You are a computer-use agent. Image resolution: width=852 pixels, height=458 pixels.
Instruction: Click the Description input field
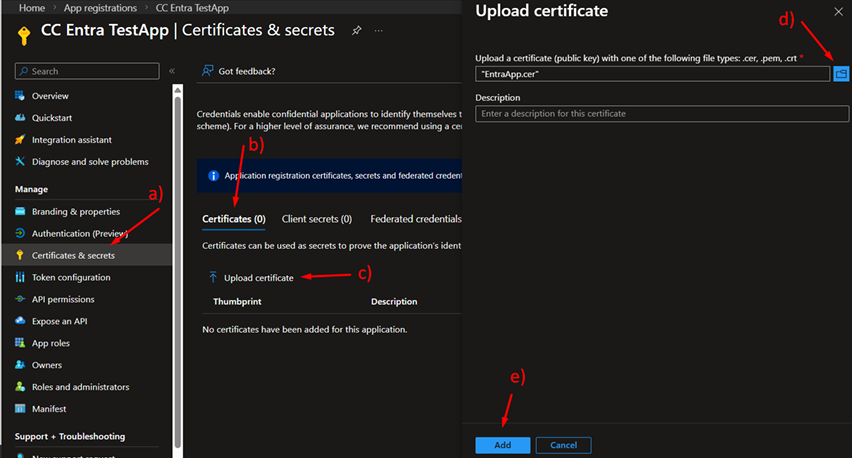click(661, 114)
